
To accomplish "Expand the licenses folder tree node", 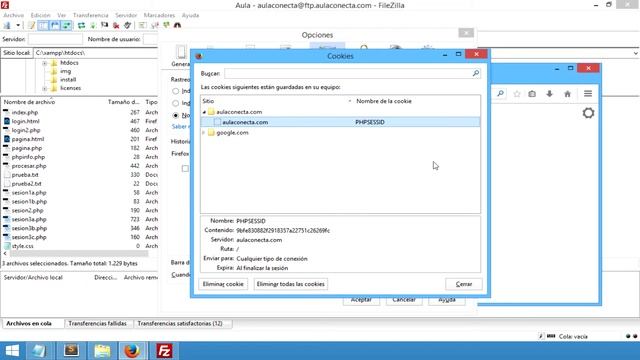I will coord(44,89).
